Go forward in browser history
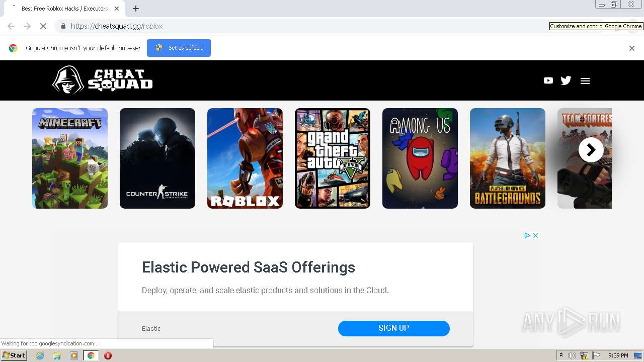The width and height of the screenshot is (644, 362). (27, 26)
